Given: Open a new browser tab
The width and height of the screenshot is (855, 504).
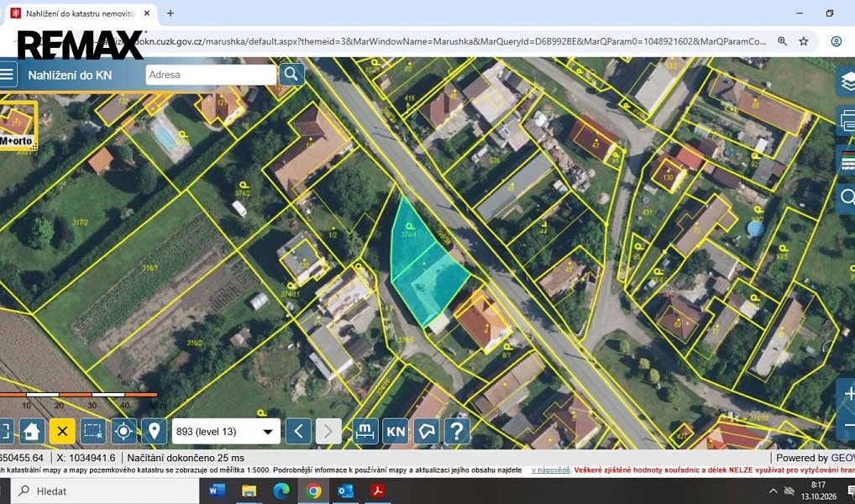Looking at the screenshot, I should 170,13.
